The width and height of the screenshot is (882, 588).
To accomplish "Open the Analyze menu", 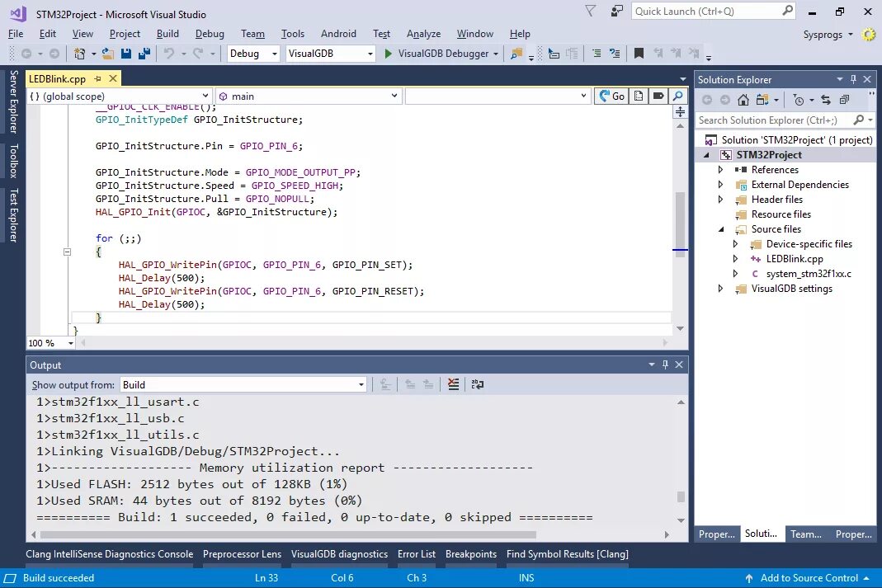I will tap(423, 34).
